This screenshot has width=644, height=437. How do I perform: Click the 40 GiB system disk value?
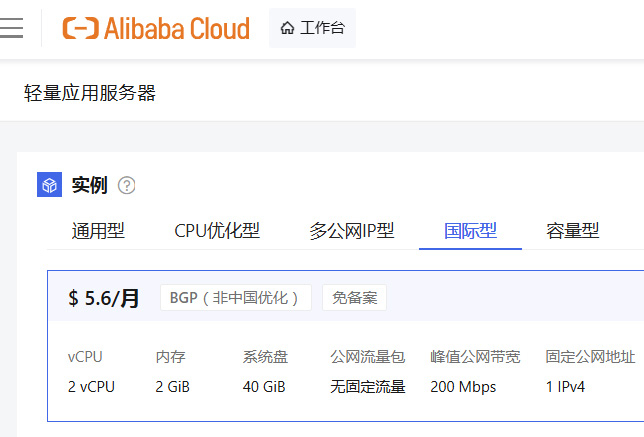(264, 386)
